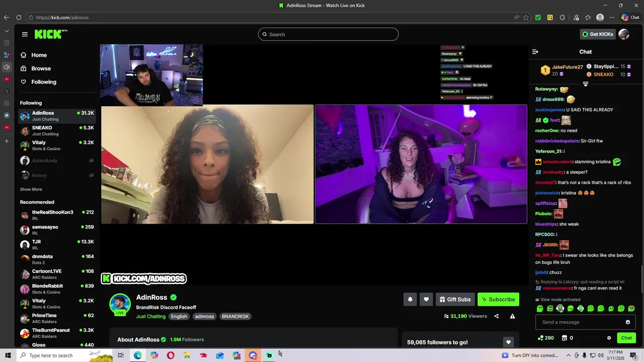644x362 pixels.
Task: Focus the Kick Search box
Action: tap(328, 34)
